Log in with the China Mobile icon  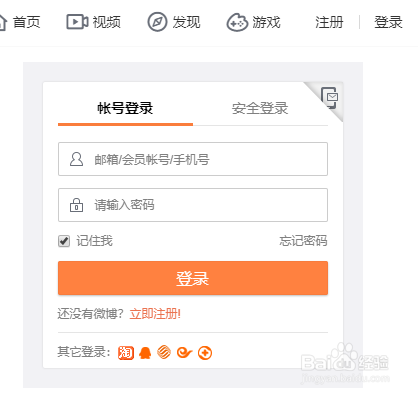point(164,352)
